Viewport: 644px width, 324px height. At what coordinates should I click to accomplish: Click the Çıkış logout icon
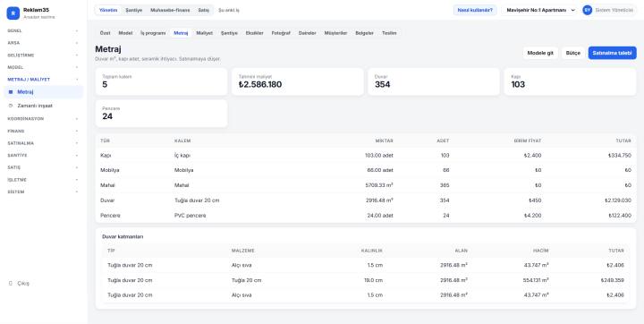(11, 284)
